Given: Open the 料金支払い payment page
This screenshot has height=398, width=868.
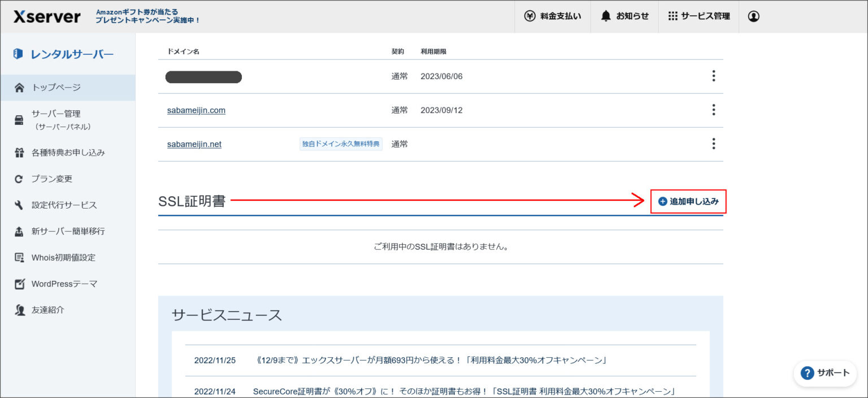Looking at the screenshot, I should coord(553,16).
